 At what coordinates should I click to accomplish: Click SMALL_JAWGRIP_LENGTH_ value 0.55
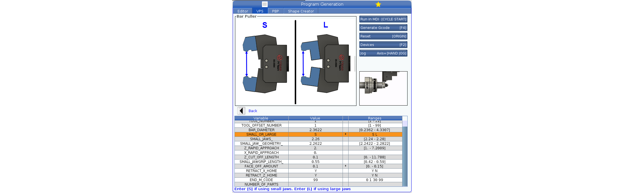[x=315, y=162]
